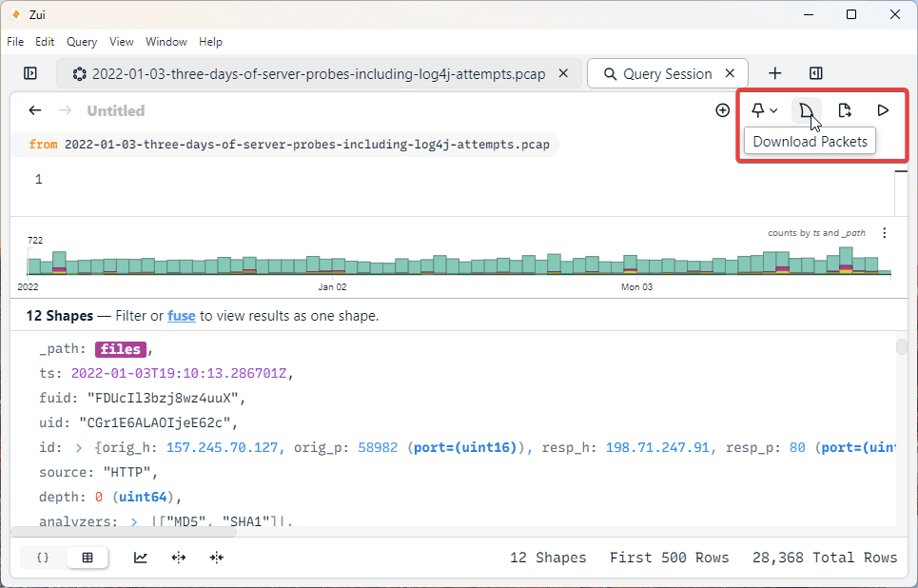Open the Edit menu
The height and width of the screenshot is (588, 918).
coord(45,42)
